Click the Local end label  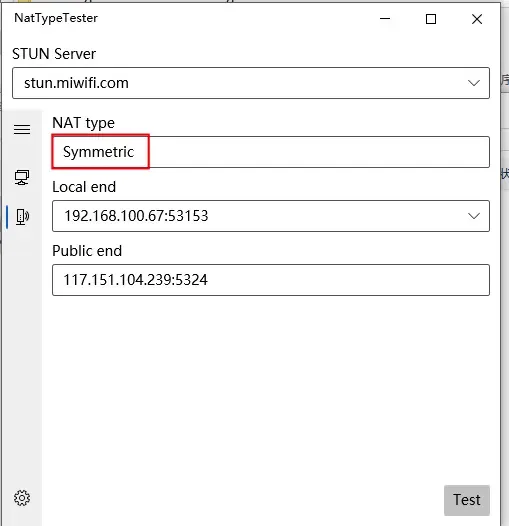pos(84,187)
